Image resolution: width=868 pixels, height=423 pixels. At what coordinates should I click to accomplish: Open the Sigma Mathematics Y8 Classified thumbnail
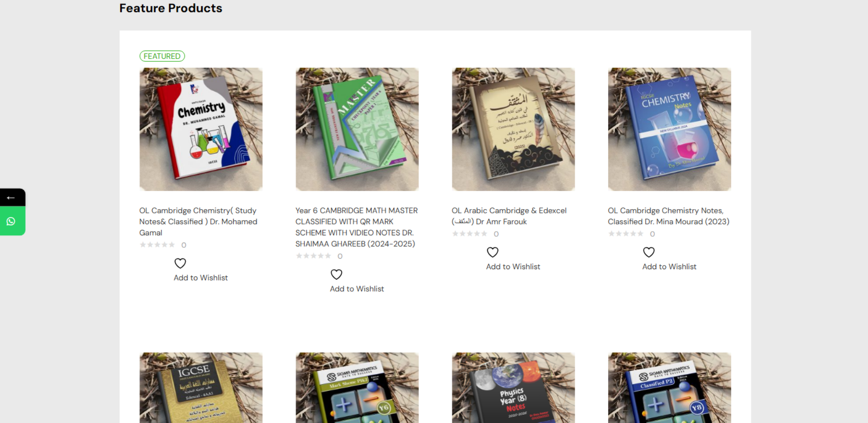670,388
